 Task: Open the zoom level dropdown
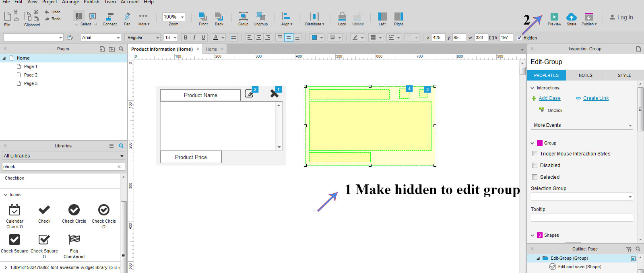point(182,17)
